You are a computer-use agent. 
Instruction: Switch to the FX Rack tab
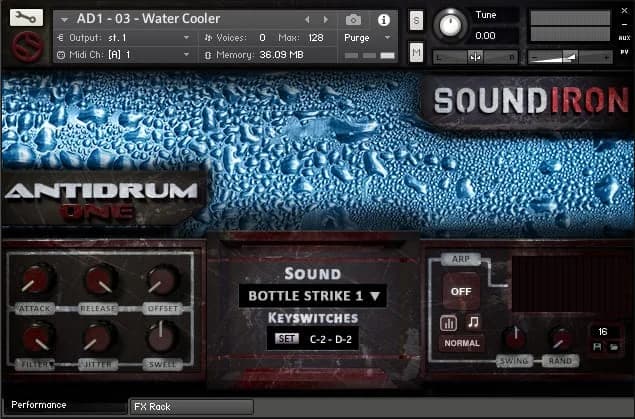coord(191,407)
